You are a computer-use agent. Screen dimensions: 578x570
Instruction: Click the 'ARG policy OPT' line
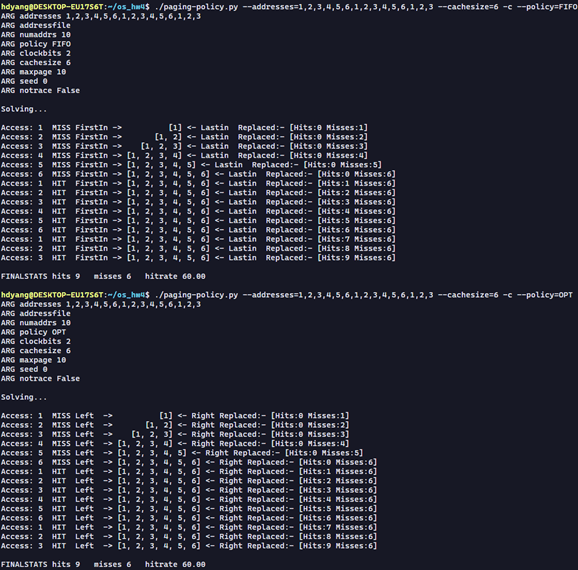click(34, 332)
